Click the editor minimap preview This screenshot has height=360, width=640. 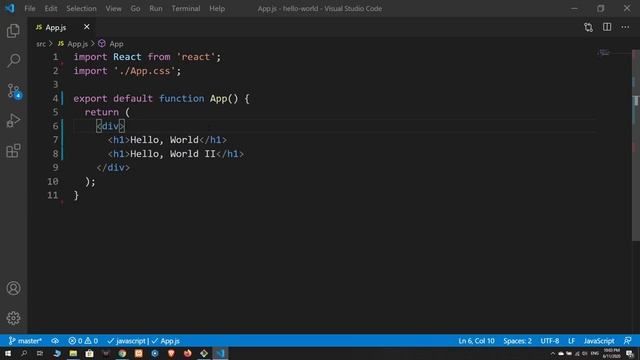(604, 53)
